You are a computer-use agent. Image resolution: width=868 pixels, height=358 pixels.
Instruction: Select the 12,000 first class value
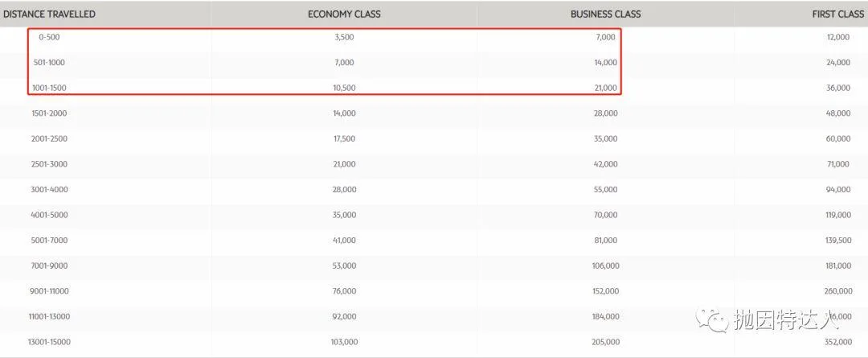(837, 37)
